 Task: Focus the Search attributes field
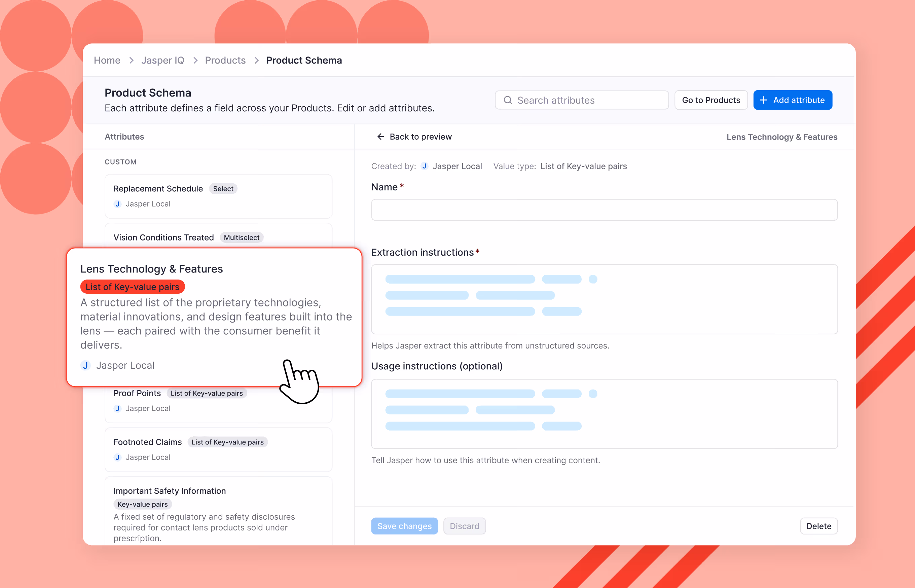point(582,100)
